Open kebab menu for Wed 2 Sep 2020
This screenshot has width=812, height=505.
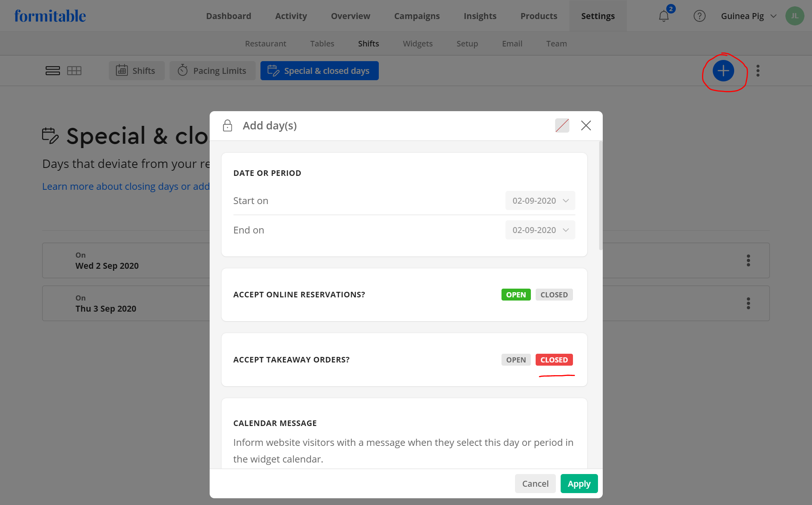click(x=748, y=260)
